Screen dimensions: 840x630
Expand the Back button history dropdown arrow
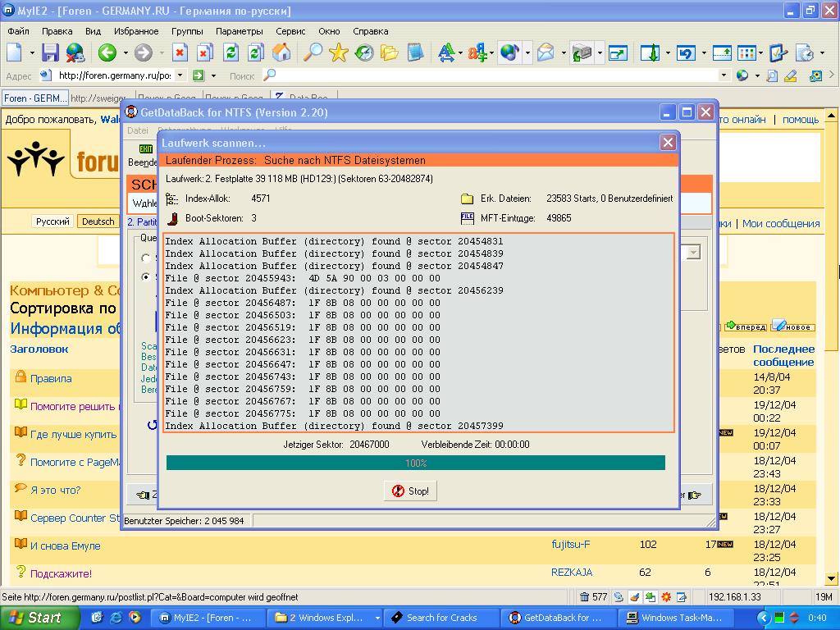(126, 53)
